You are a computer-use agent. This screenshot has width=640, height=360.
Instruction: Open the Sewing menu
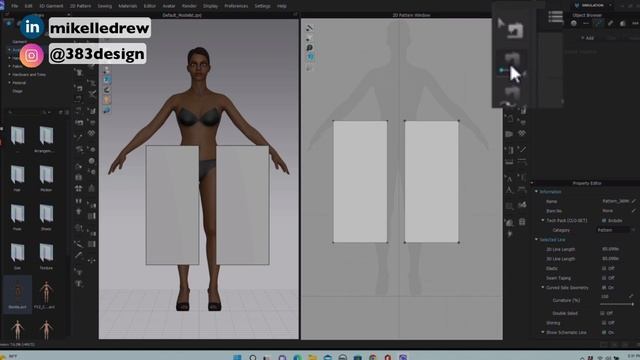click(x=104, y=6)
